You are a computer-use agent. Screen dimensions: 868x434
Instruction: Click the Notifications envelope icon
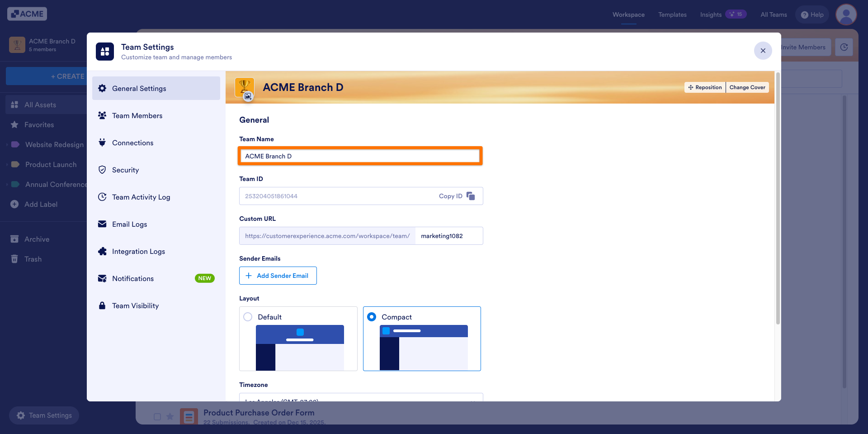[x=102, y=278]
